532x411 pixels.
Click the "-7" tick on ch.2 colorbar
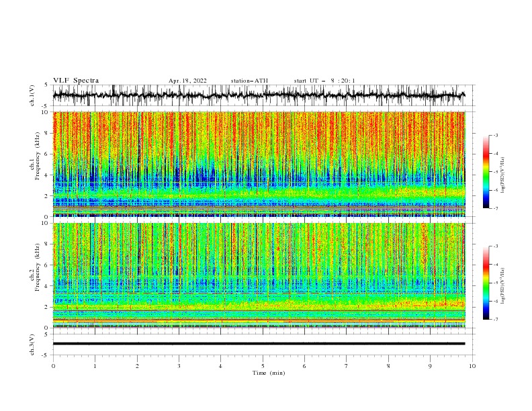[x=496, y=320]
